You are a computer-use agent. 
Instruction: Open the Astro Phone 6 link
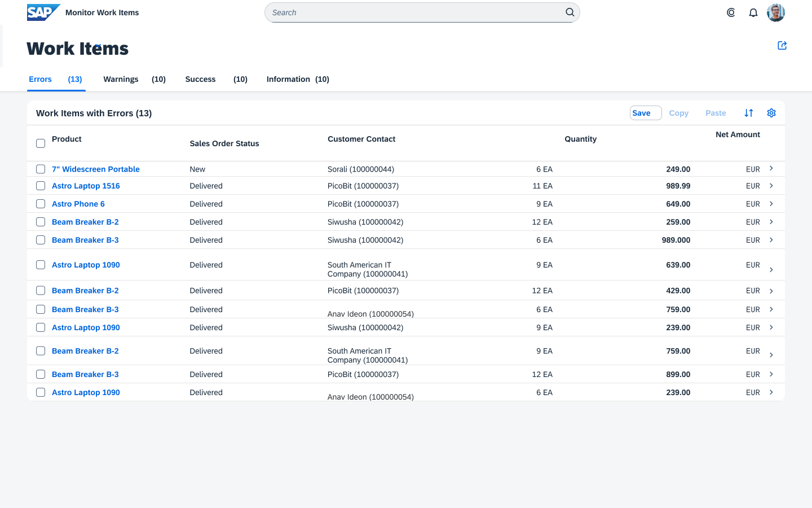pyautogui.click(x=78, y=204)
